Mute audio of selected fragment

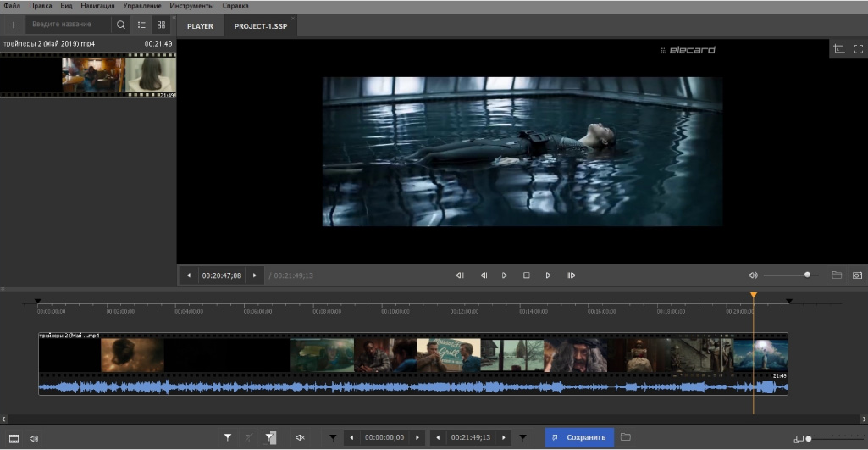pyautogui.click(x=300, y=438)
